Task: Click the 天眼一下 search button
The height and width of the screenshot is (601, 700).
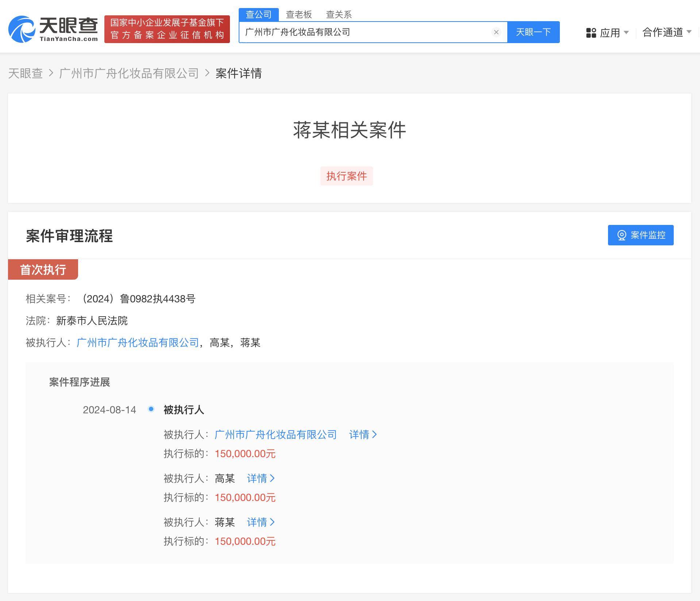Action: tap(533, 32)
